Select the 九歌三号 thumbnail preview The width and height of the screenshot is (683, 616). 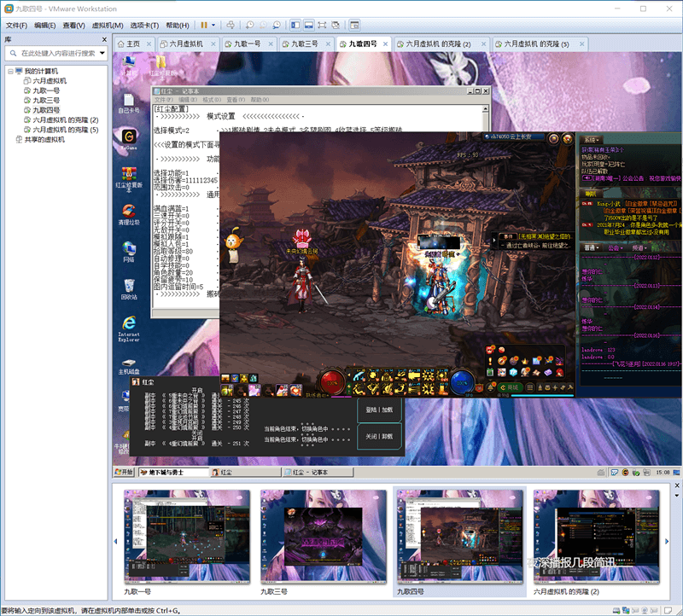(x=324, y=537)
